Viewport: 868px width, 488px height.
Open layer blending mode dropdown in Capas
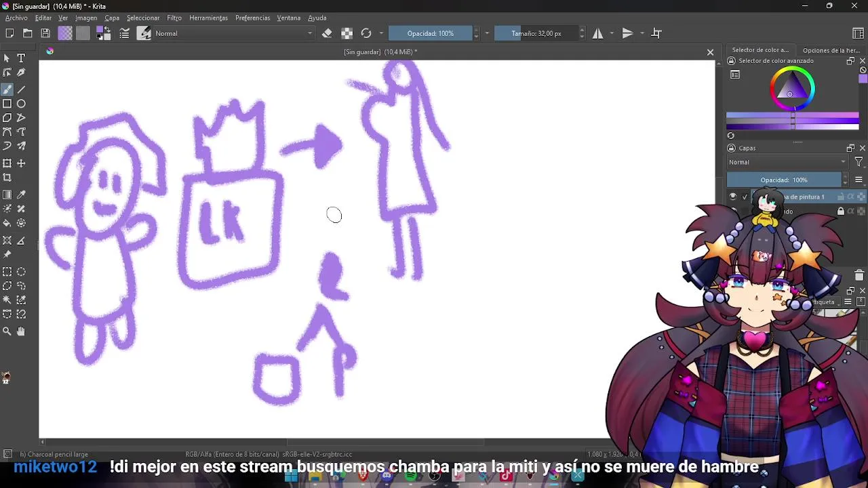[787, 162]
